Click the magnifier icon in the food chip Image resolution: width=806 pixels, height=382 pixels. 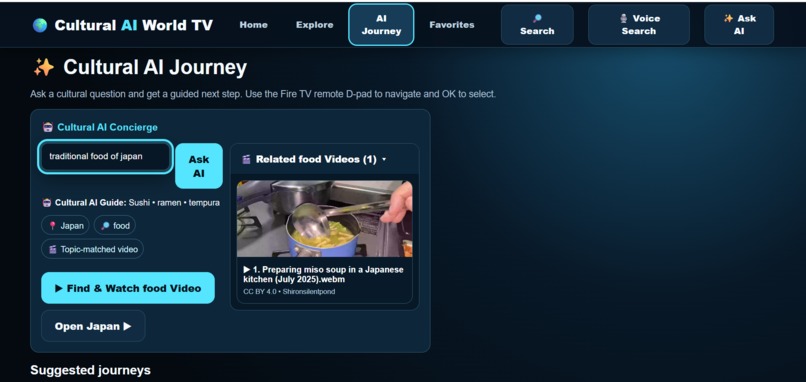click(105, 226)
